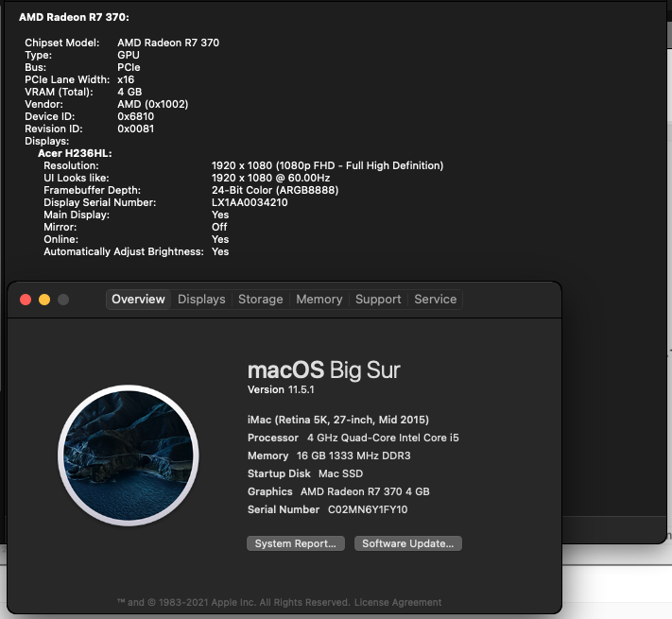Open the Service tab

[436, 299]
